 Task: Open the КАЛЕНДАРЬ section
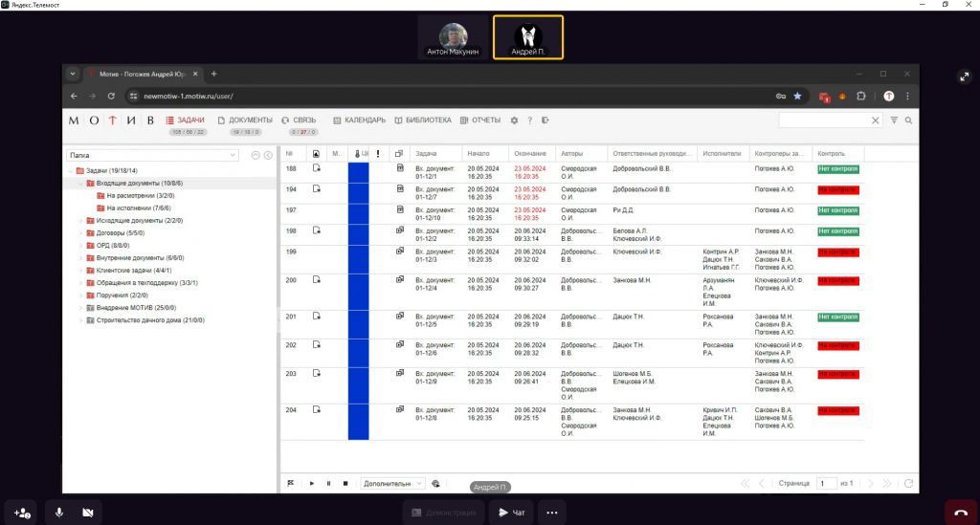[x=360, y=120]
